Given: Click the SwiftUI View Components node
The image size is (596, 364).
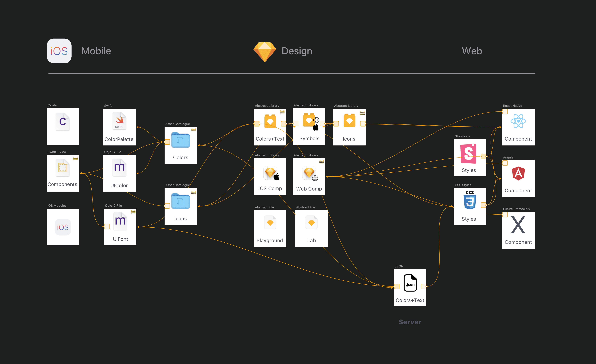Looking at the screenshot, I should coord(63,173).
